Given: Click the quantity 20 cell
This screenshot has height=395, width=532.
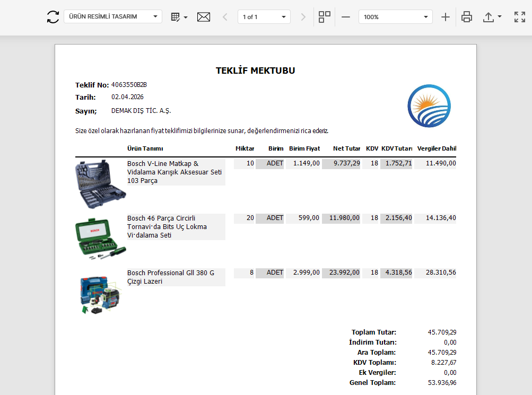Looking at the screenshot, I should (x=244, y=218).
